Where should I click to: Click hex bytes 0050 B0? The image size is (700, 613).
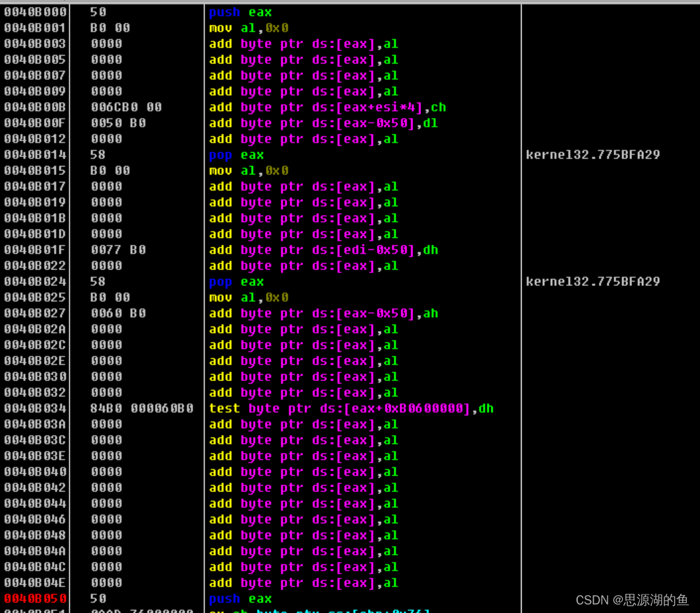tap(118, 124)
